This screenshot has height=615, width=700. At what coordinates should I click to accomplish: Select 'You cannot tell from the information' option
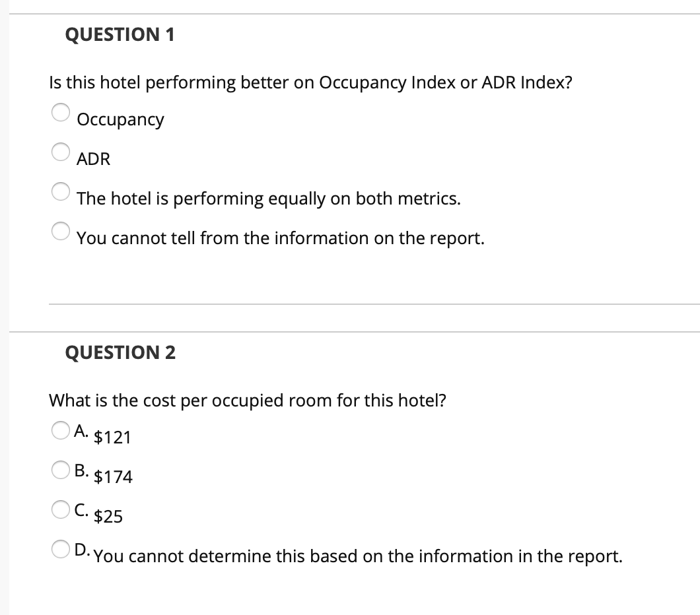[59, 232]
